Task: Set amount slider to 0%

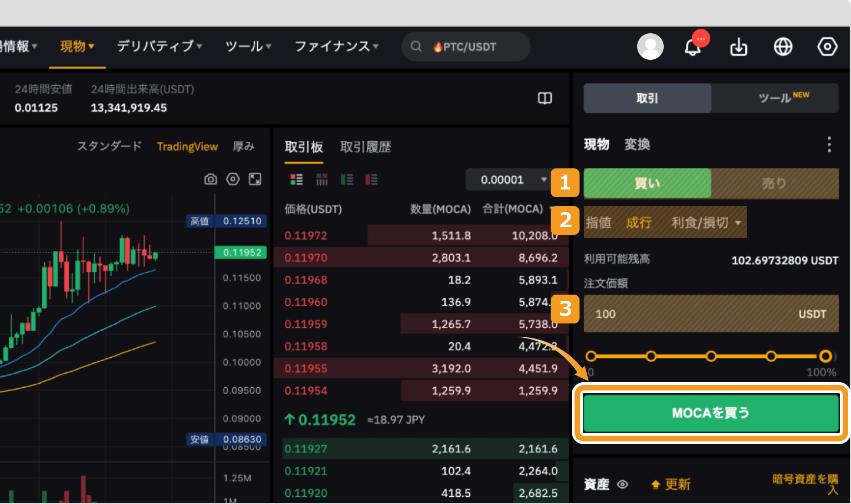Action: tap(591, 356)
